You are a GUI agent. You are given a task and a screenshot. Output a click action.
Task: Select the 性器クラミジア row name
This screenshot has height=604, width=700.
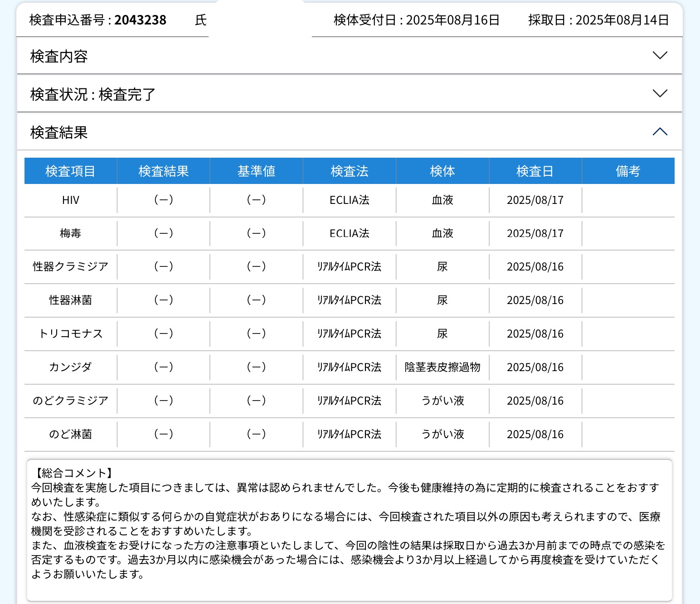71,267
